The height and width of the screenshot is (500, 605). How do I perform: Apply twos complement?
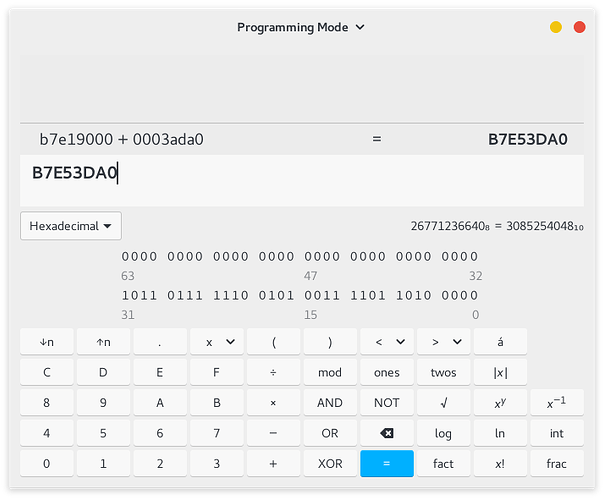[x=443, y=372]
